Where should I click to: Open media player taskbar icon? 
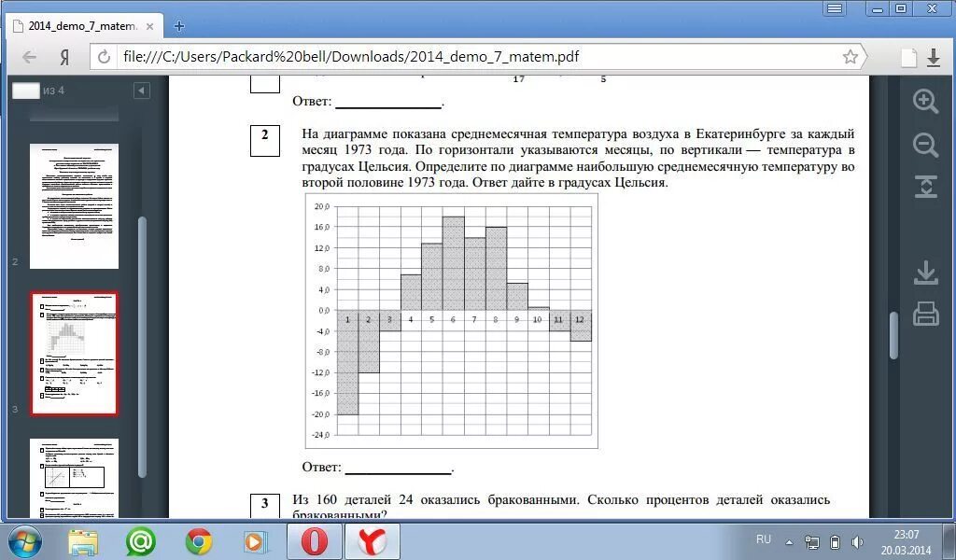tap(256, 541)
